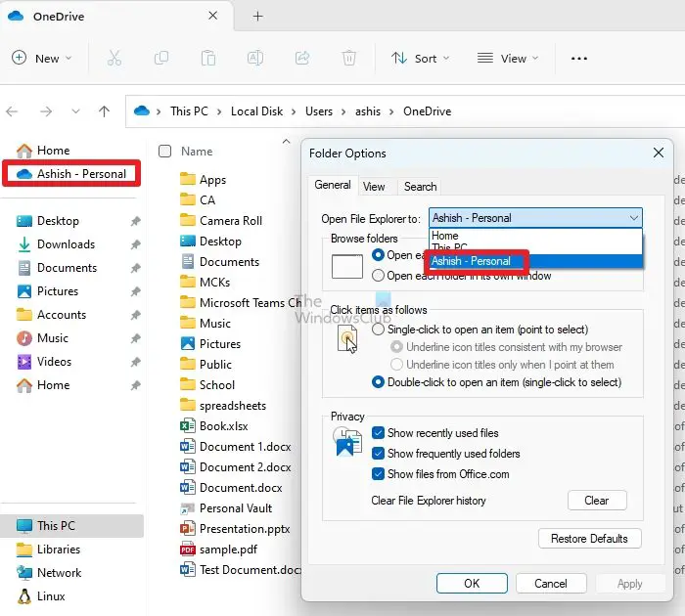Select Double-click to open an item
685x616 pixels.
coord(378,382)
